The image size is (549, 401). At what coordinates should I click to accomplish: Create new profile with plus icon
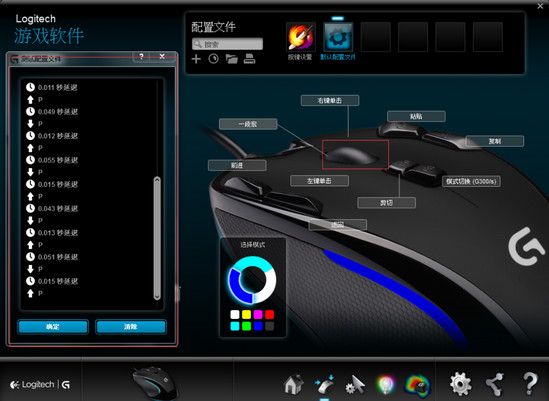click(x=196, y=59)
